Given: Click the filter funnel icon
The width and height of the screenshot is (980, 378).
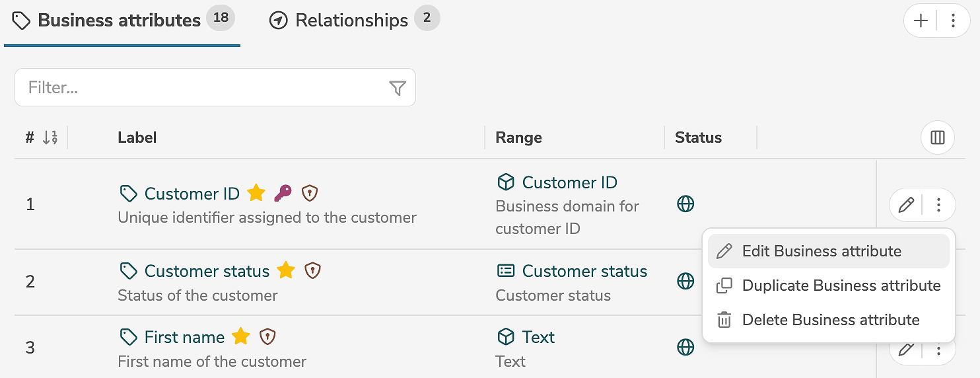Looking at the screenshot, I should 397,88.
